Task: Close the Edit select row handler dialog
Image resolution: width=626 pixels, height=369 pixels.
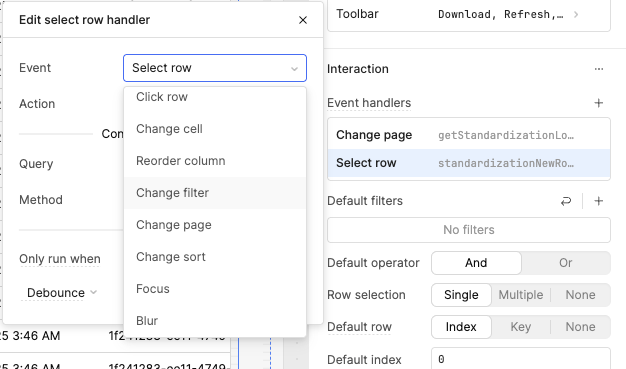Action: [x=303, y=20]
